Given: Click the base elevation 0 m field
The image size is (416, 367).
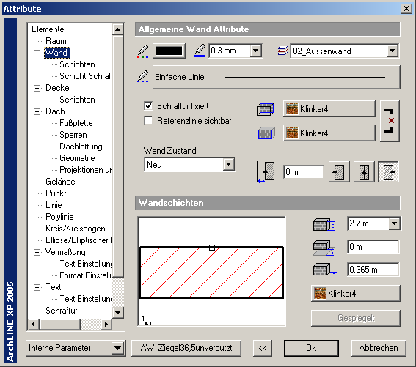Looking at the screenshot, I should [x=373, y=247].
